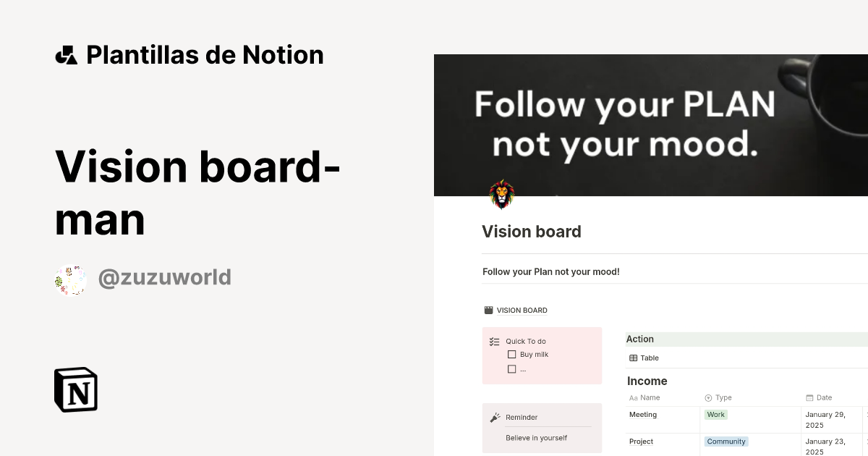Image resolution: width=868 pixels, height=456 pixels.
Task: Open the @zuzuworld creator profile link
Action: point(164,277)
